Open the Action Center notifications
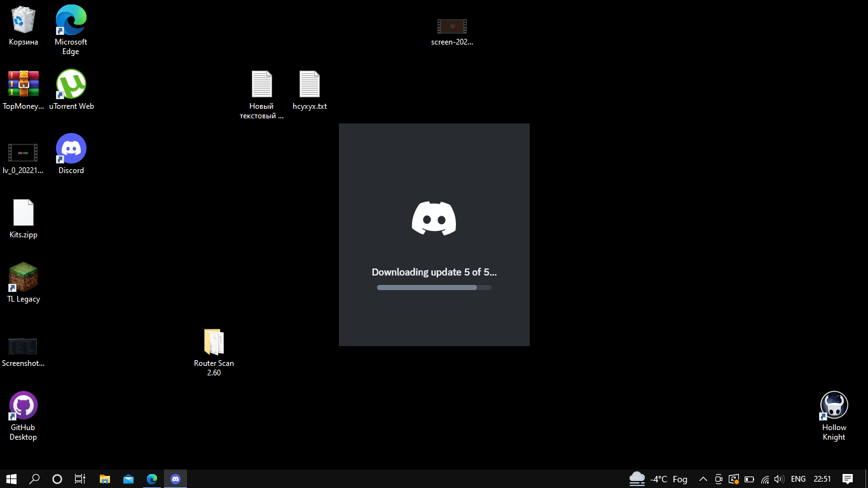The image size is (868, 488). coord(848,479)
